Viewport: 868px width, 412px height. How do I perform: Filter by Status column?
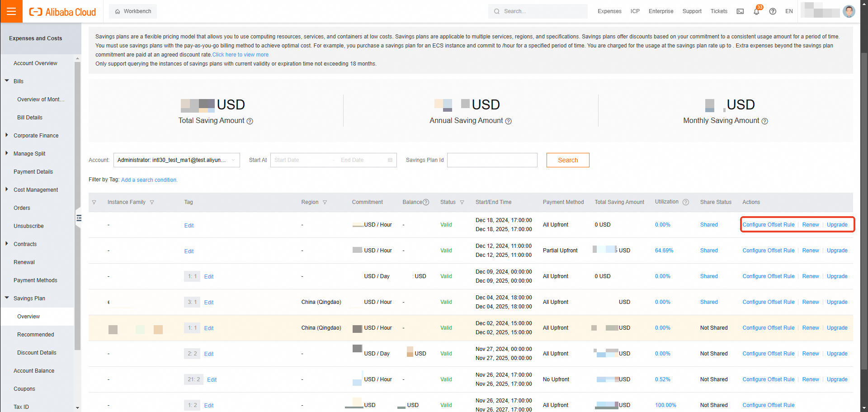pyautogui.click(x=462, y=203)
